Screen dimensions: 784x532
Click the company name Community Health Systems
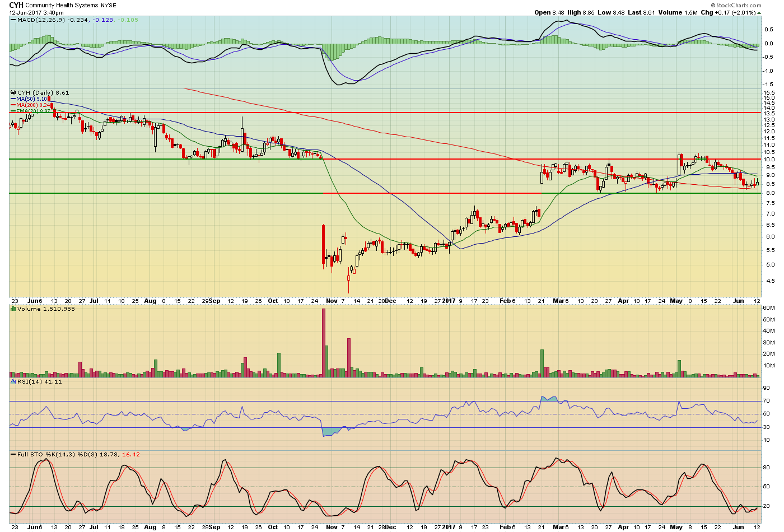click(x=62, y=6)
